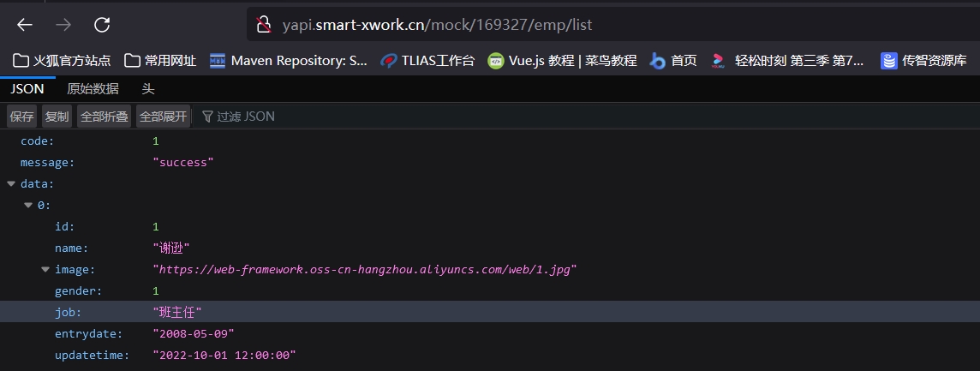This screenshot has height=371, width=980.
Task: Collapse the 0 array item
Action: [x=28, y=205]
